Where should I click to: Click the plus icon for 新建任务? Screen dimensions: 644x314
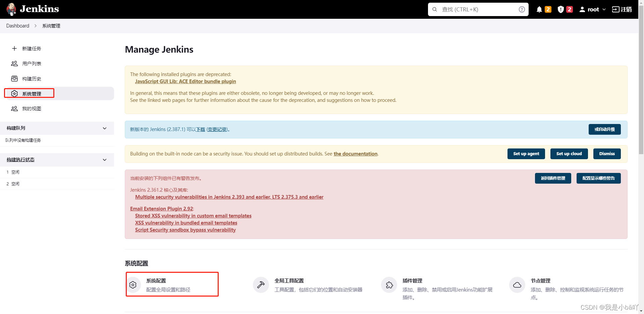click(14, 49)
